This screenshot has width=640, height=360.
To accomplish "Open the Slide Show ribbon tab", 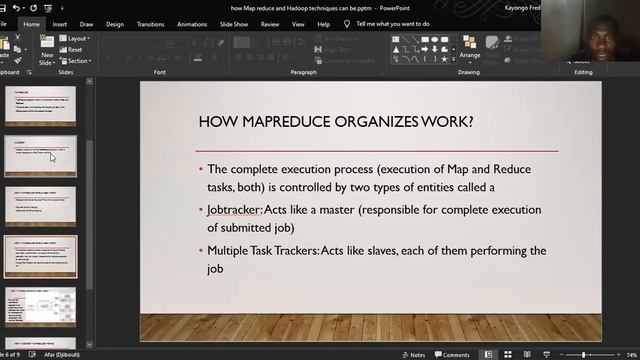I will 234,24.
